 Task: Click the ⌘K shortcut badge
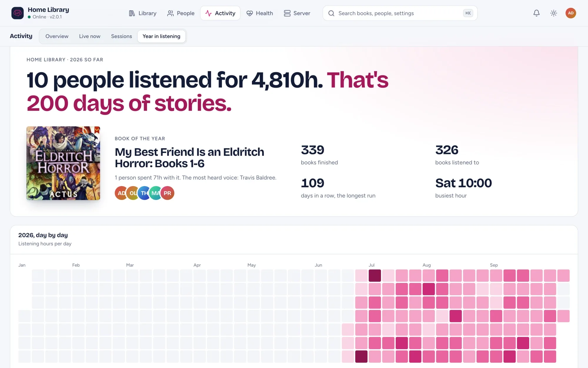tap(468, 13)
